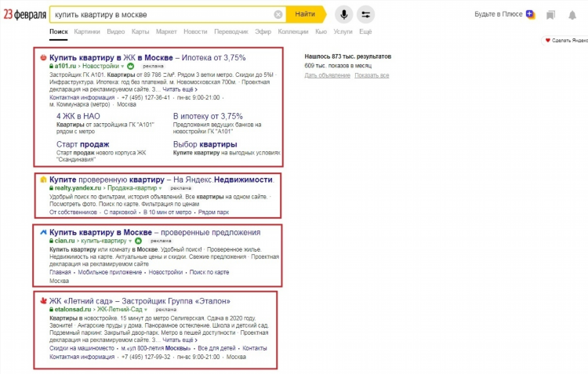Click the realty.yandex.ru yellow favicon
Screen dimensions: 588x374
tap(43, 180)
